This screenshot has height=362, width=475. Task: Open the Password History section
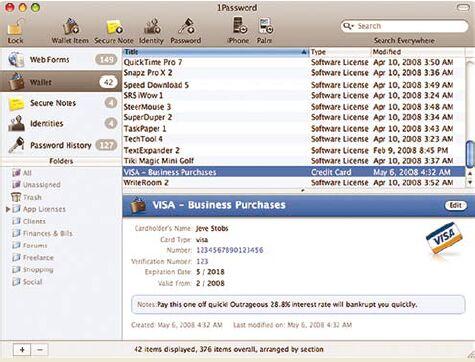(61, 145)
